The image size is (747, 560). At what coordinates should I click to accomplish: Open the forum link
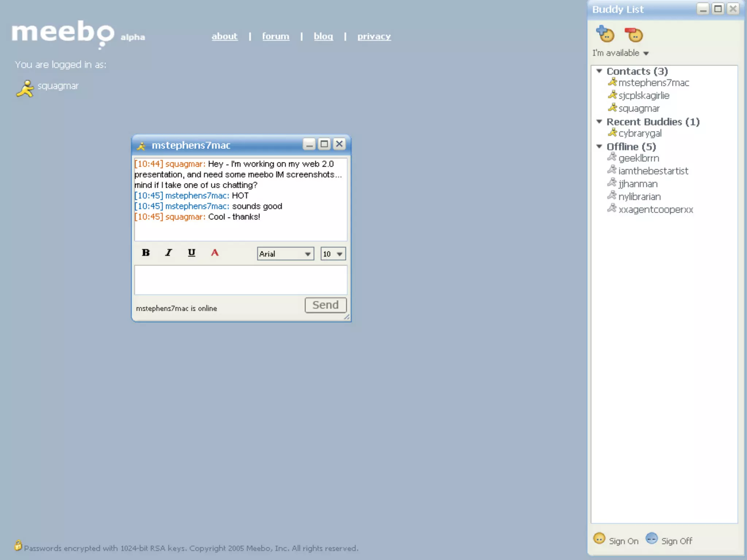[x=275, y=36]
